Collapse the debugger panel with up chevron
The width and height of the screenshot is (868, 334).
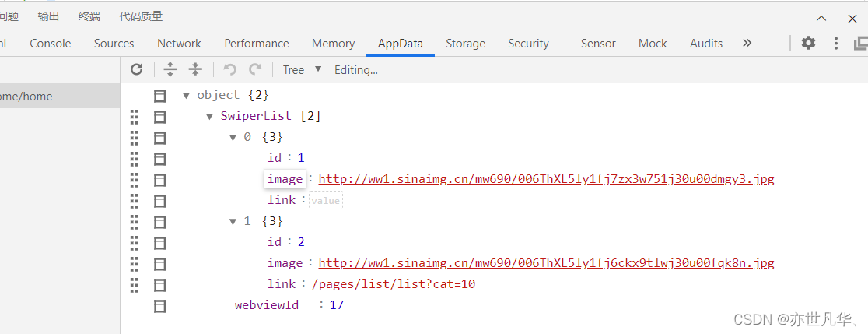pyautogui.click(x=821, y=18)
